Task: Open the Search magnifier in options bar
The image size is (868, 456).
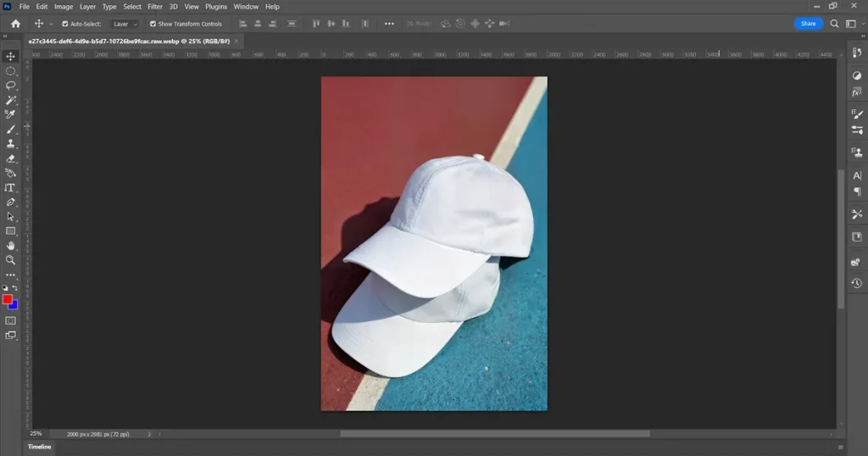Action: (x=834, y=24)
